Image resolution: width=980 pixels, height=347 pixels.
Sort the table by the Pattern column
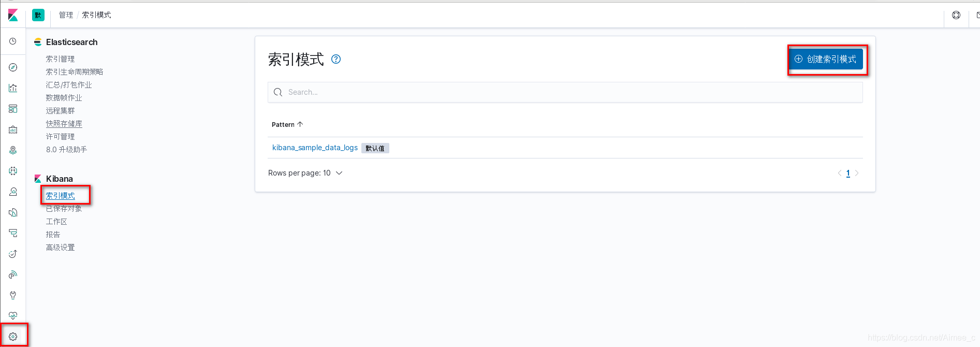coord(287,124)
